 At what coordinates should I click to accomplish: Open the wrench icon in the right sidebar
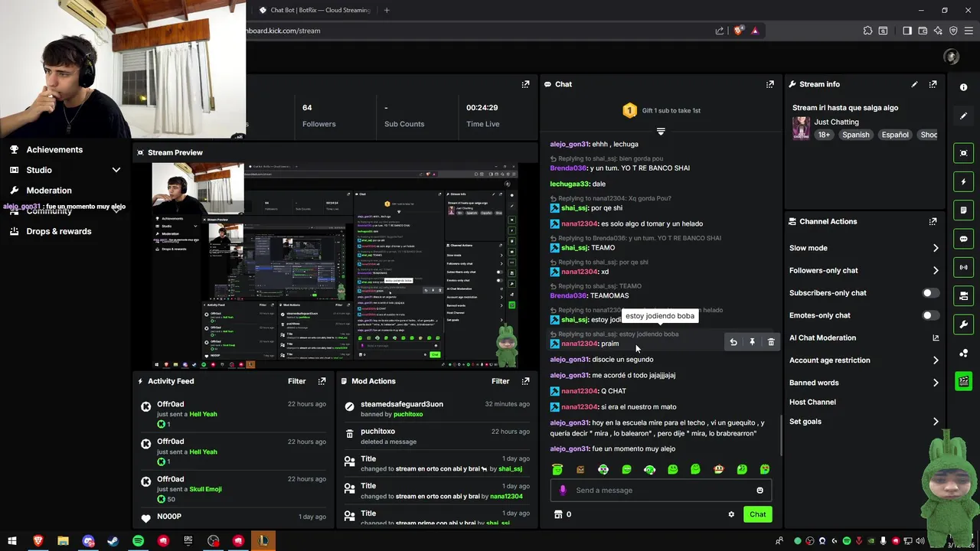(964, 324)
